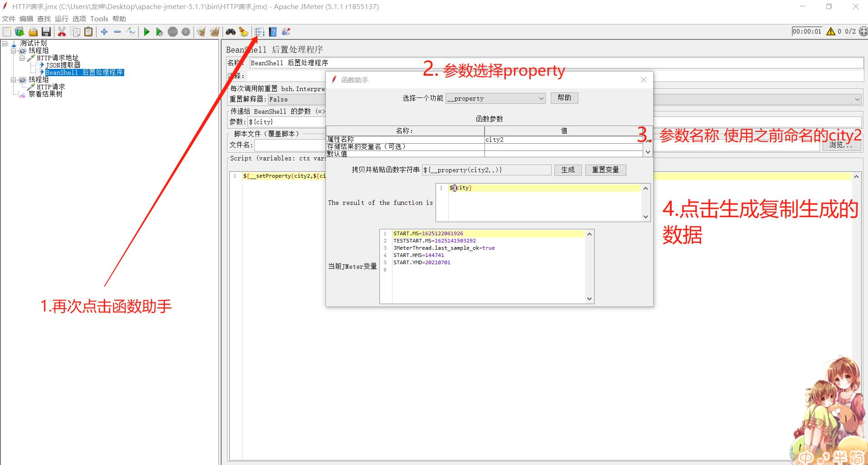The image size is (868, 465).
Task: Open the __property function dropdown
Action: tap(496, 98)
